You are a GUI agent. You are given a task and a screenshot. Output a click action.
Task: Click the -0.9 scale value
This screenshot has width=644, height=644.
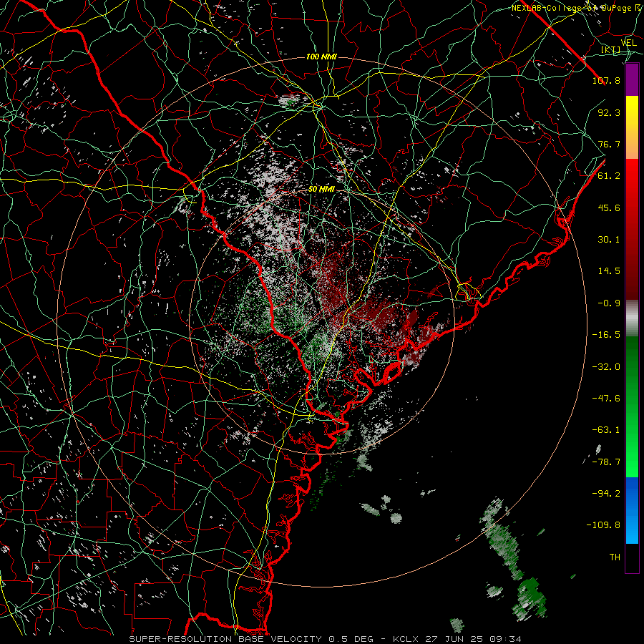(609, 303)
